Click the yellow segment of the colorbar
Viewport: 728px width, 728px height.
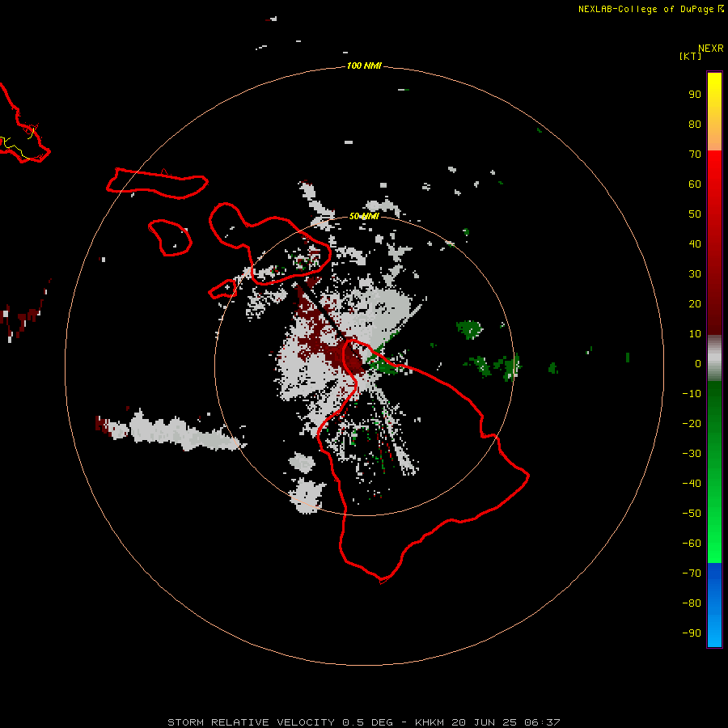[x=714, y=112]
